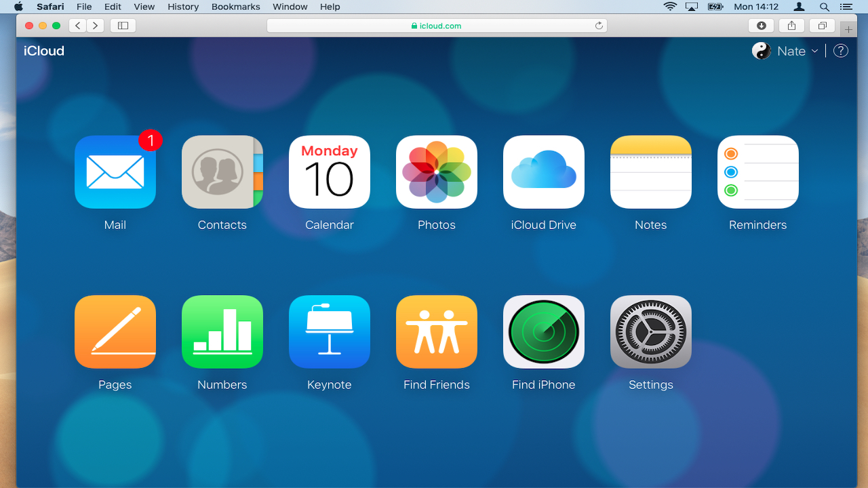Launch the Reminders app icon
Image resolution: width=868 pixels, height=488 pixels.
pos(758,172)
